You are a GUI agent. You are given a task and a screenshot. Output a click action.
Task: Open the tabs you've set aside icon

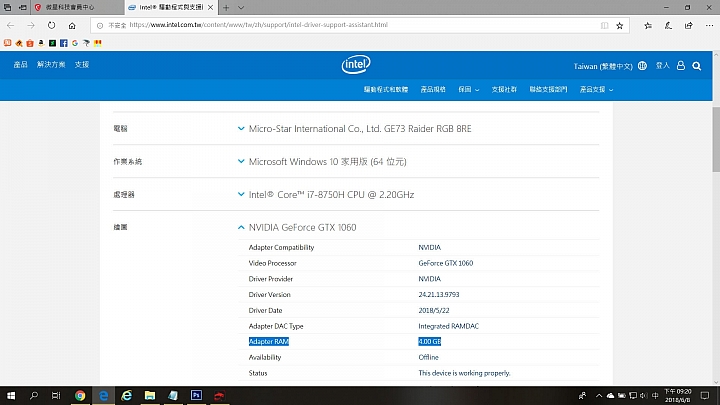[x=7, y=7]
